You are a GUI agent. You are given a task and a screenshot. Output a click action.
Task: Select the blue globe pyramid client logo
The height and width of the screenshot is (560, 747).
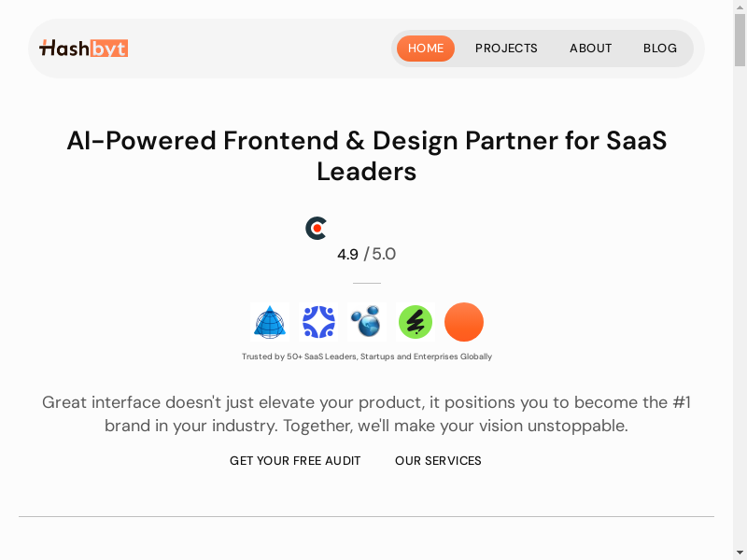click(270, 322)
